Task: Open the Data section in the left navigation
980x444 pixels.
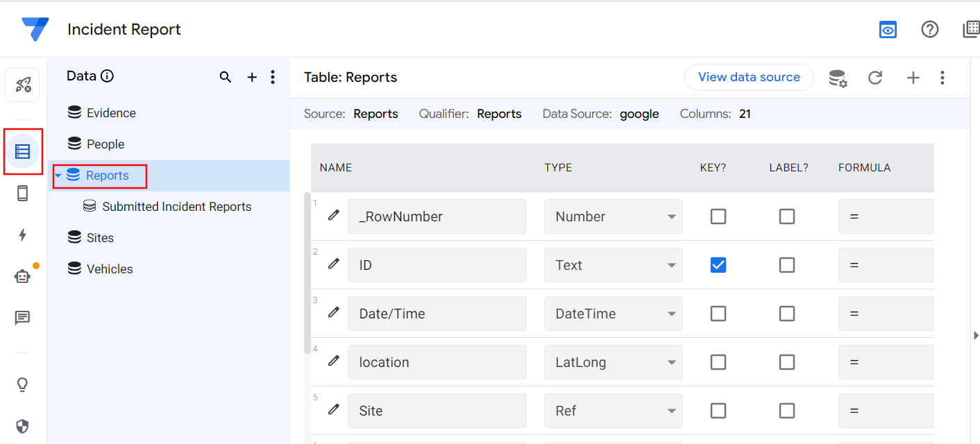Action: [23, 151]
